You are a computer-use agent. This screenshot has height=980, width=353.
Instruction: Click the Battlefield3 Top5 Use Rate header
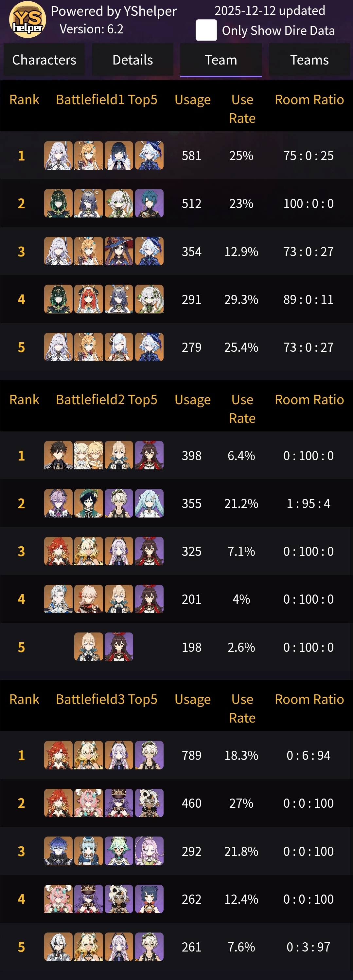click(242, 708)
